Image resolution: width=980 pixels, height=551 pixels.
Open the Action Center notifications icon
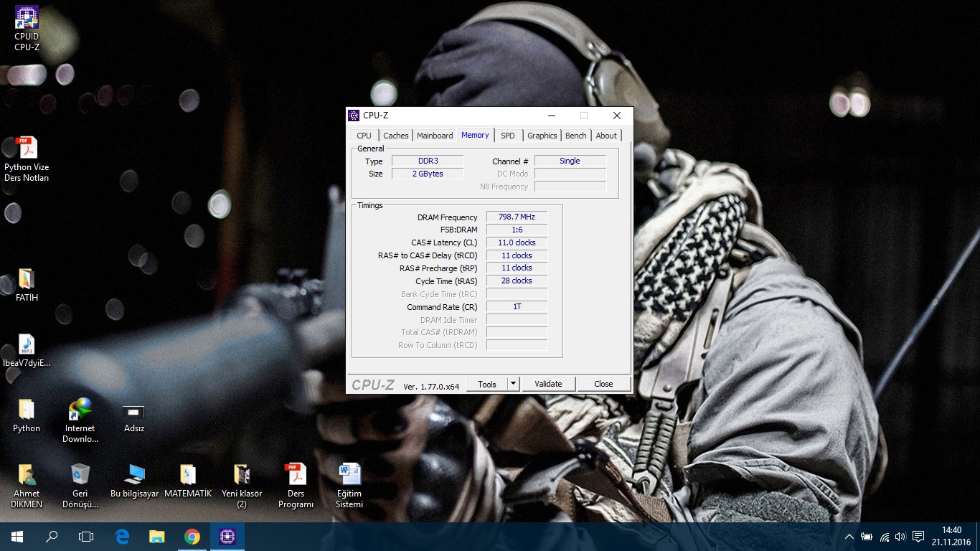[918, 537]
